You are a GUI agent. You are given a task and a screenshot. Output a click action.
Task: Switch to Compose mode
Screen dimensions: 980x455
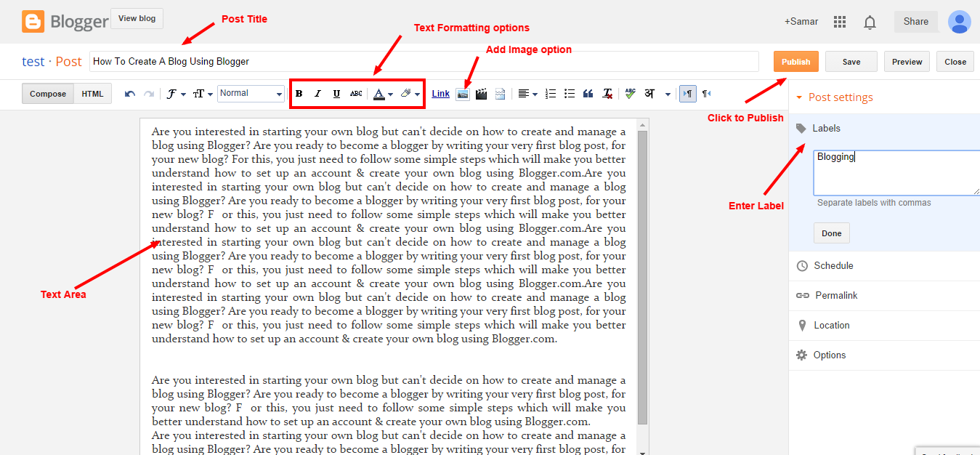pos(48,94)
